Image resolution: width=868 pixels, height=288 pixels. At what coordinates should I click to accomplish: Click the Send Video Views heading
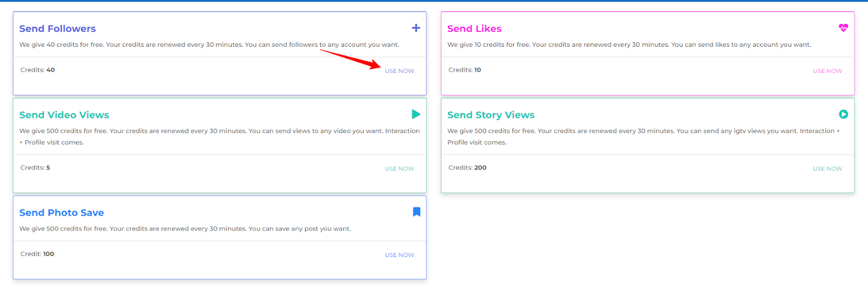pyautogui.click(x=64, y=115)
